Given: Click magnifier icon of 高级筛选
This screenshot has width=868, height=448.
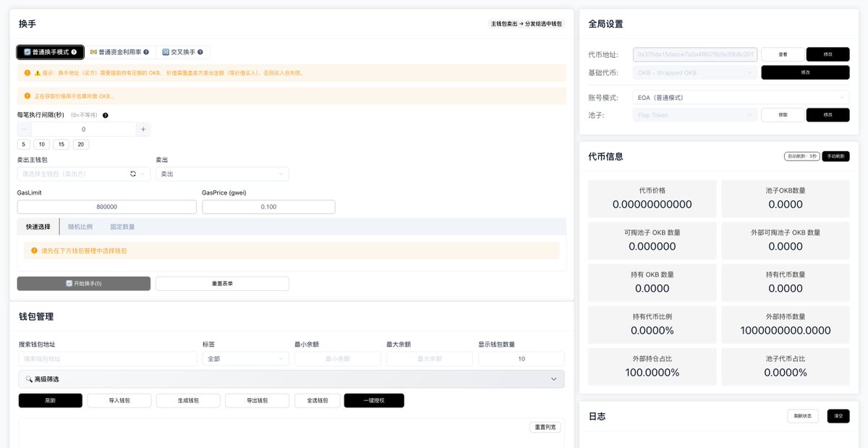Looking at the screenshot, I should tap(29, 379).
